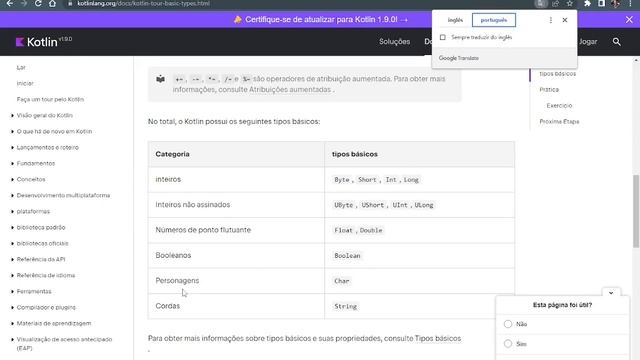The height and width of the screenshot is (360, 640).
Task: Go to browser home icon
Action: pos(52,4)
